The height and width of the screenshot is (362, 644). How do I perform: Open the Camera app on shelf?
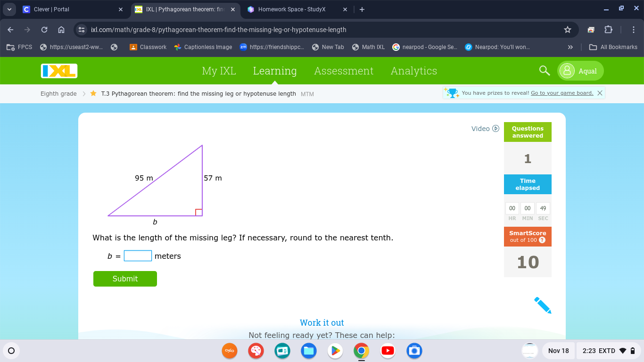(x=414, y=351)
